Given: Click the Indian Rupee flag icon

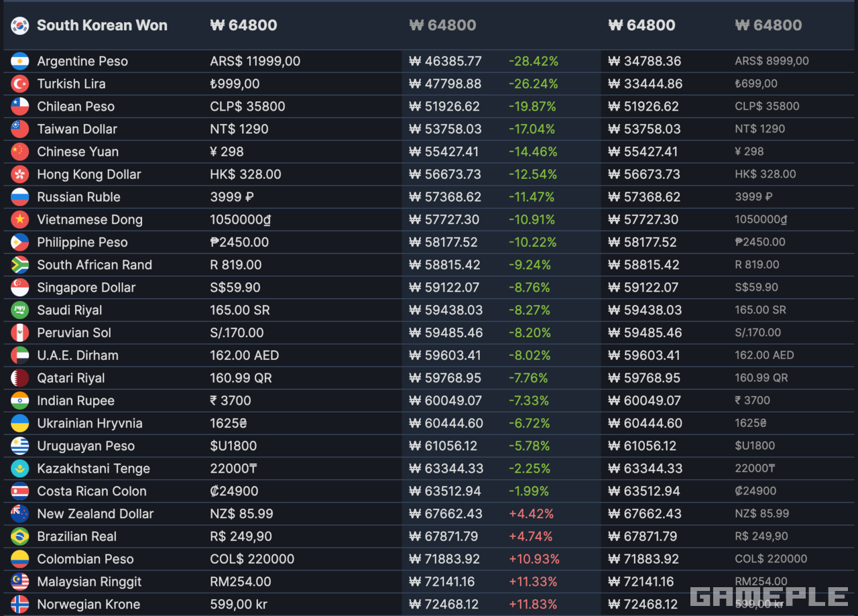Looking at the screenshot, I should pyautogui.click(x=20, y=400).
